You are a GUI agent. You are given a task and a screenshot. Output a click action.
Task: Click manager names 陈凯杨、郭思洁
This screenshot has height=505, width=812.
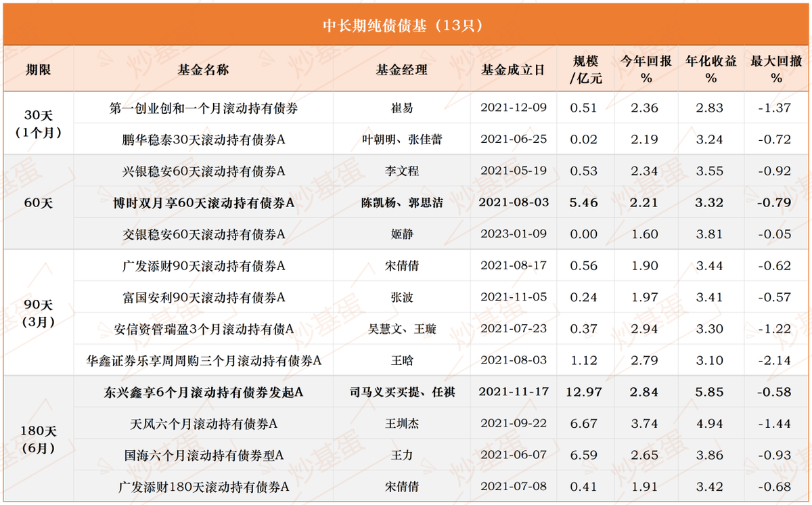402,202
